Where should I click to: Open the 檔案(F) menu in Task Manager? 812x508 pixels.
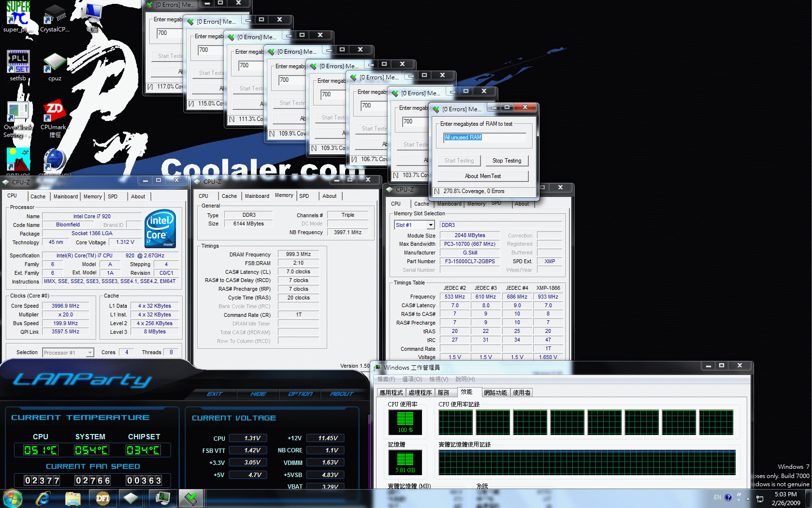pos(386,379)
